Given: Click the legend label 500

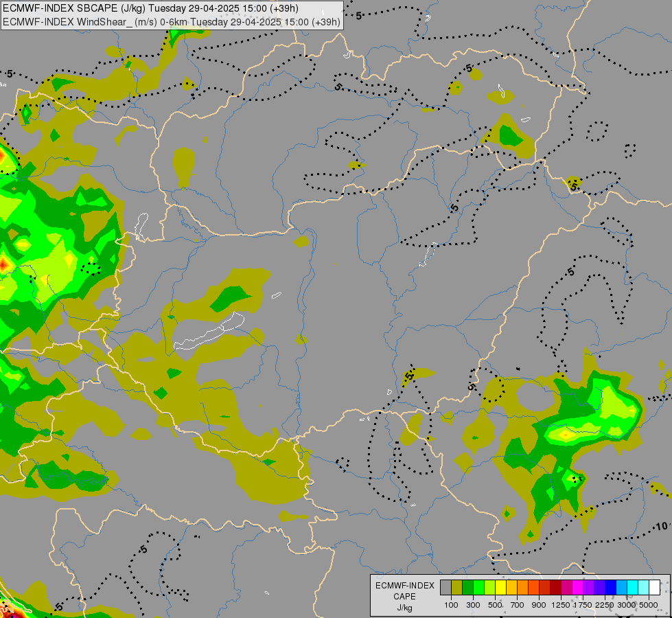Looking at the screenshot, I should 495,605.
